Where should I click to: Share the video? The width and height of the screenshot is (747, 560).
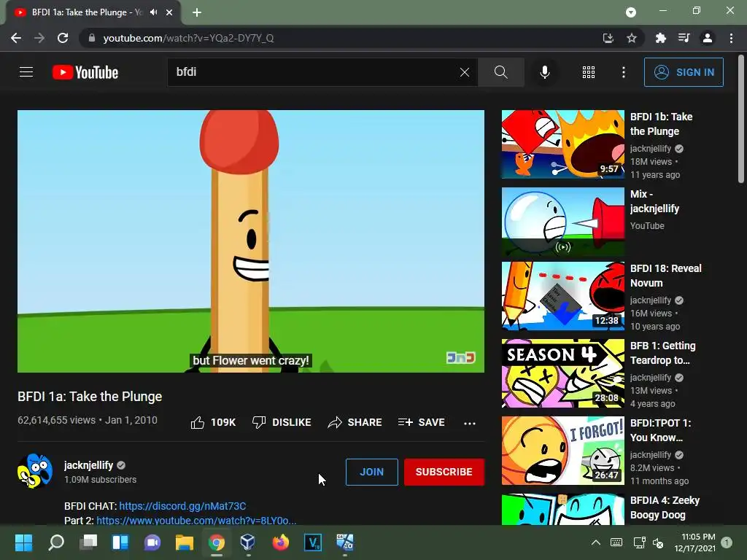tap(355, 422)
